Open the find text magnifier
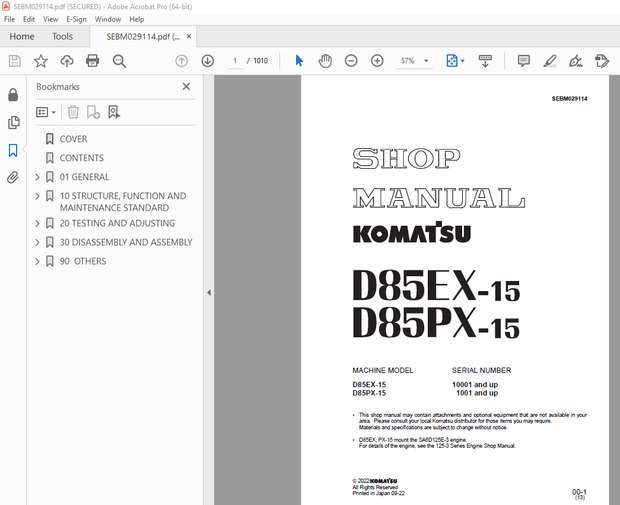The width and height of the screenshot is (620, 505). tap(119, 61)
